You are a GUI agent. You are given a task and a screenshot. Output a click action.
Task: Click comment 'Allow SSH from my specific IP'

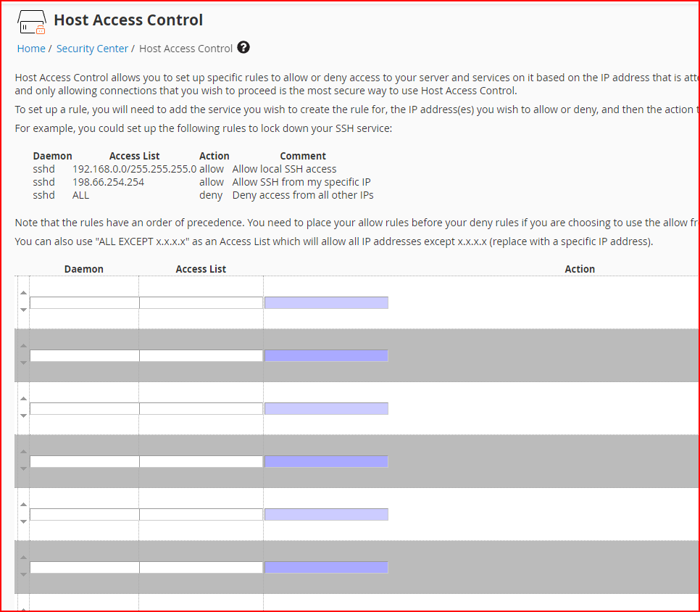pos(301,182)
